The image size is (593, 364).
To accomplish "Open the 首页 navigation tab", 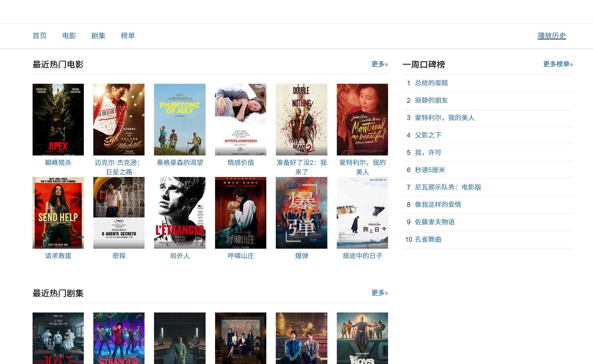I will coord(40,36).
